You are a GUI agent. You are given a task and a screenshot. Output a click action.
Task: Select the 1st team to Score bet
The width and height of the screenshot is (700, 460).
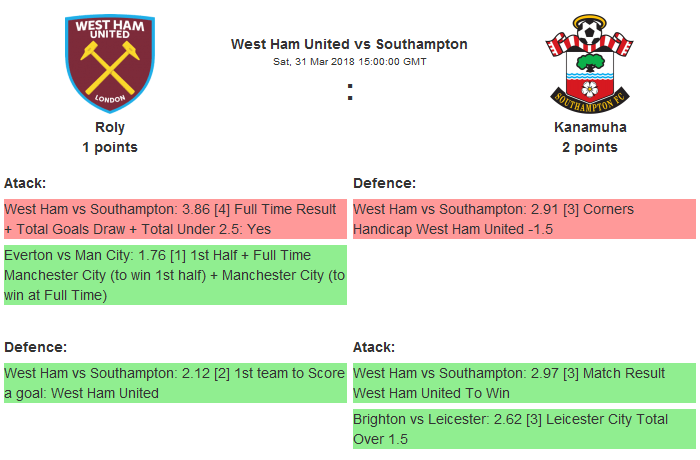tap(175, 383)
